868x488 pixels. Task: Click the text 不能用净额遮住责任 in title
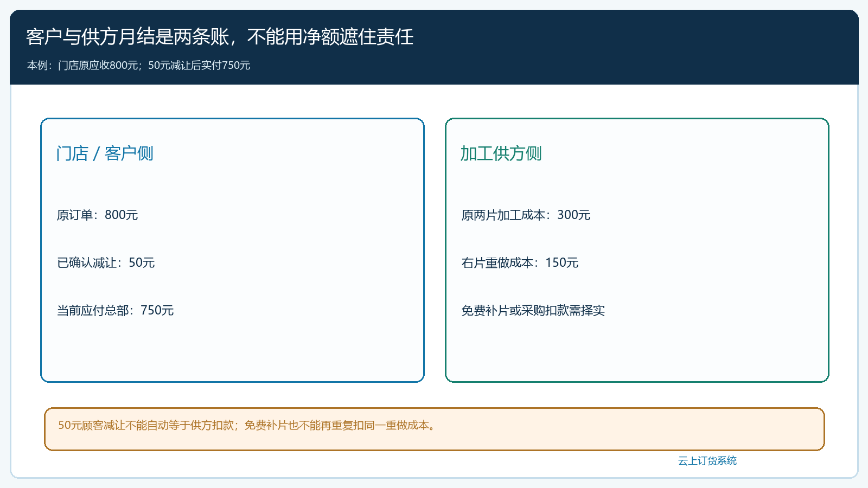click(330, 37)
